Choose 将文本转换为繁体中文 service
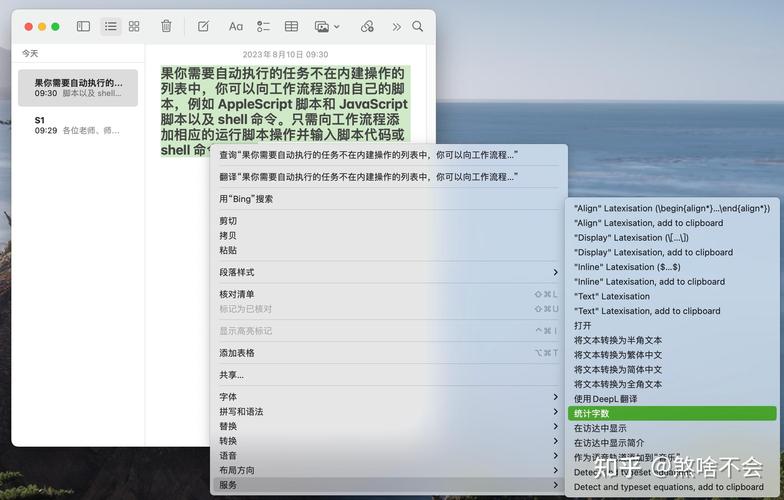Viewport: 784px width, 500px height. 672,355
